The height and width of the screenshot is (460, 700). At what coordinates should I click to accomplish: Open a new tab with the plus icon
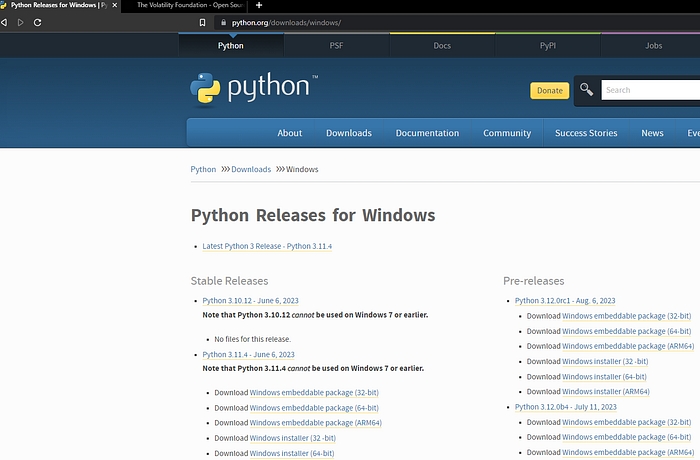coord(259,5)
